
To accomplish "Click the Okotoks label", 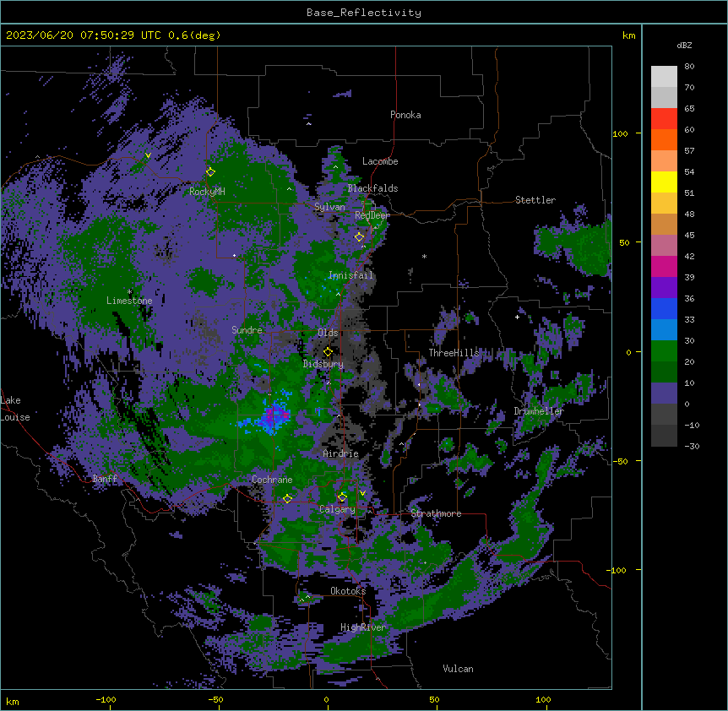I will tap(348, 591).
